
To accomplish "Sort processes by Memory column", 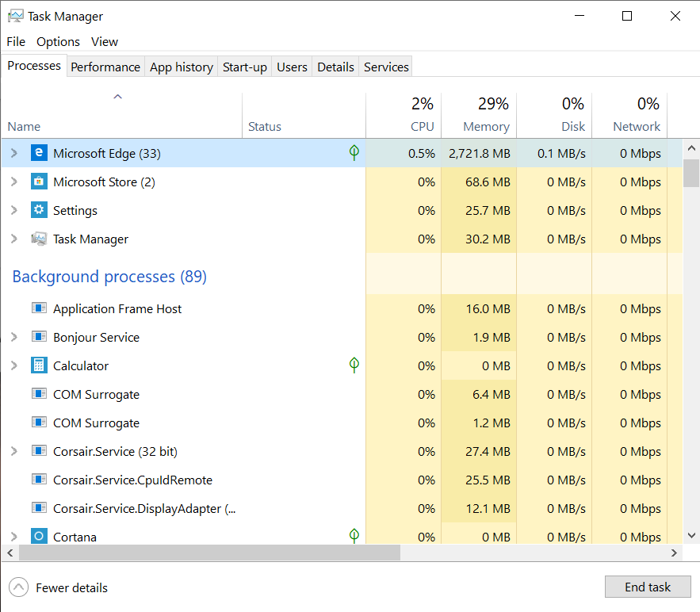I will (x=479, y=115).
